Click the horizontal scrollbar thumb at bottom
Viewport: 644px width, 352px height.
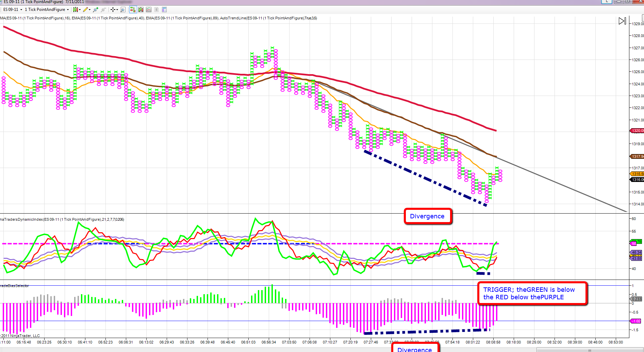[x=590, y=350]
